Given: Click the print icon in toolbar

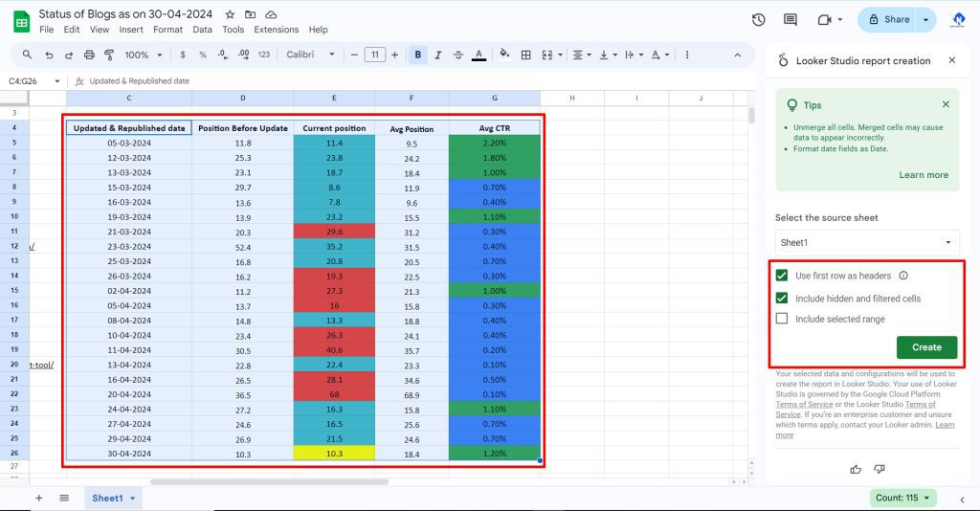Looking at the screenshot, I should [x=90, y=55].
